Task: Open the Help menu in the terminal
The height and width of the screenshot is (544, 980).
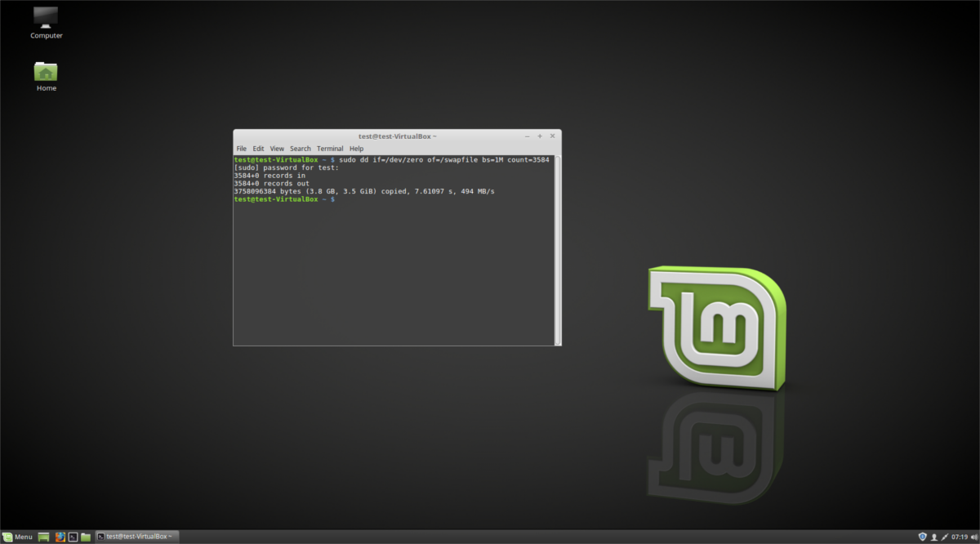Action: point(356,148)
